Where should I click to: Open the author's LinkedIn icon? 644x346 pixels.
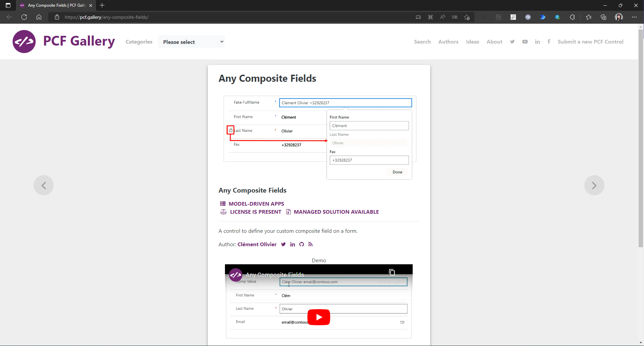(292, 244)
